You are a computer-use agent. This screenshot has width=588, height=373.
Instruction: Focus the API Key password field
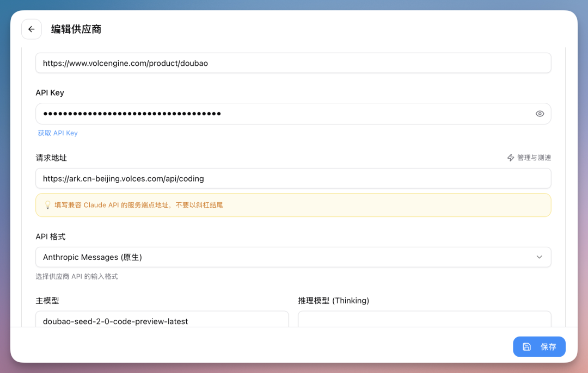coord(293,114)
